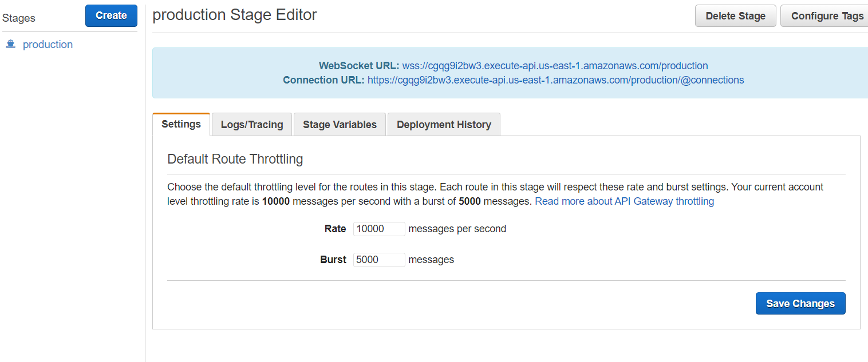Save Changes to throttling settings
Image resolution: width=868 pixels, height=362 pixels.
pyautogui.click(x=800, y=304)
